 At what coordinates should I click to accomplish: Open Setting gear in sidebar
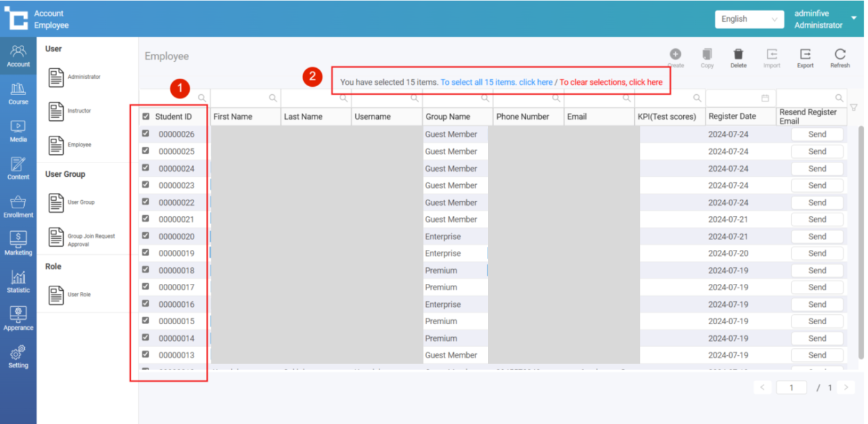pyautogui.click(x=18, y=356)
